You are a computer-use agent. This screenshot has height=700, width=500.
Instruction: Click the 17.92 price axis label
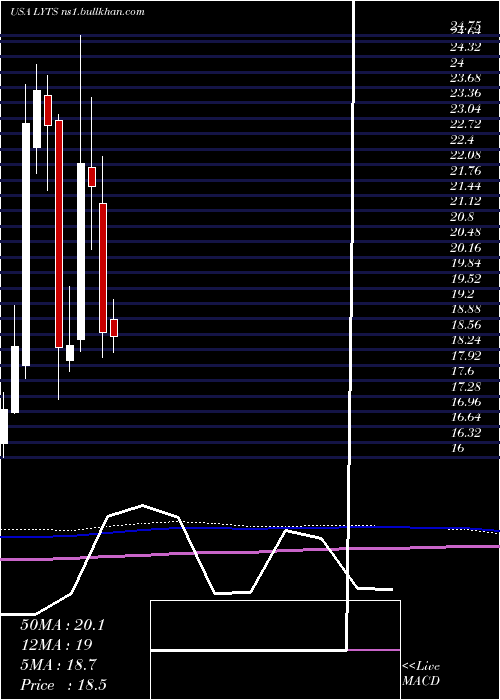[x=466, y=356]
